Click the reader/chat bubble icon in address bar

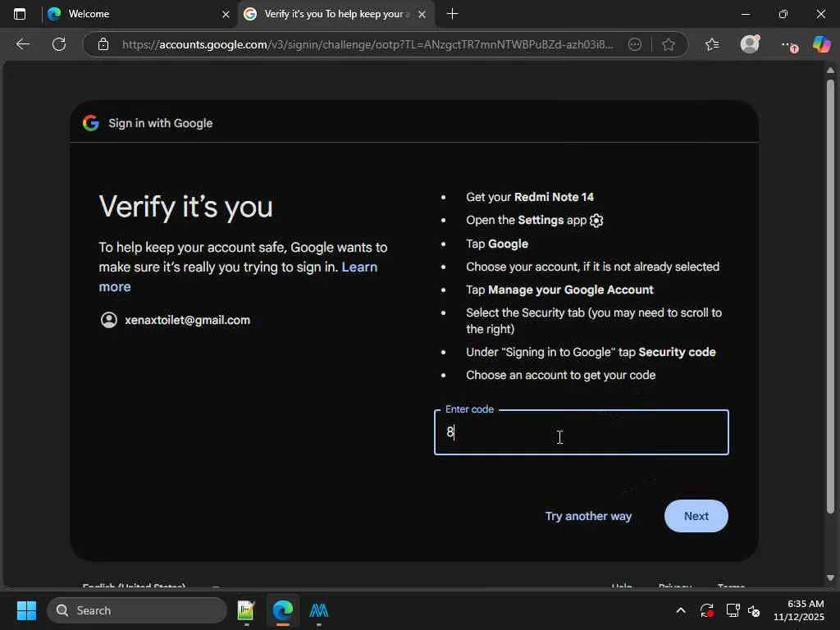coord(635,44)
